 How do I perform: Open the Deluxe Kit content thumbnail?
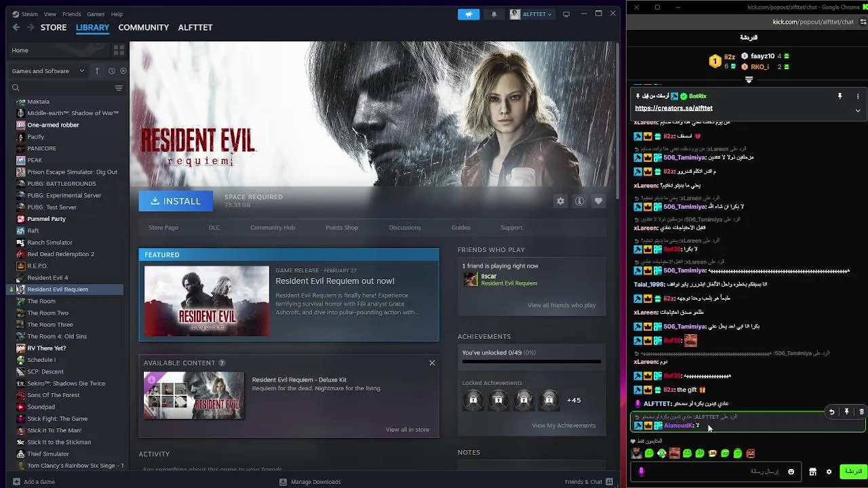pyautogui.click(x=194, y=395)
